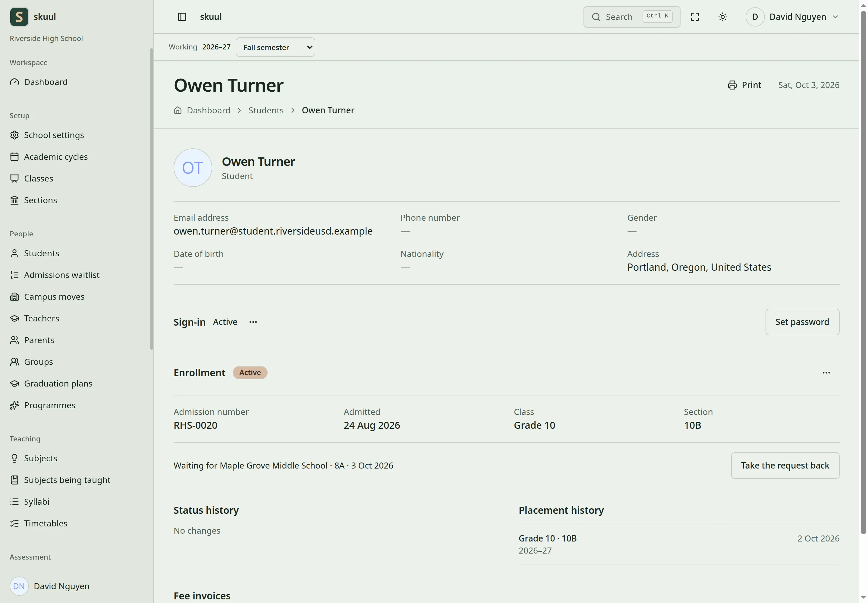Image resolution: width=868 pixels, height=603 pixels.
Task: Click the Print button
Action: click(x=744, y=85)
